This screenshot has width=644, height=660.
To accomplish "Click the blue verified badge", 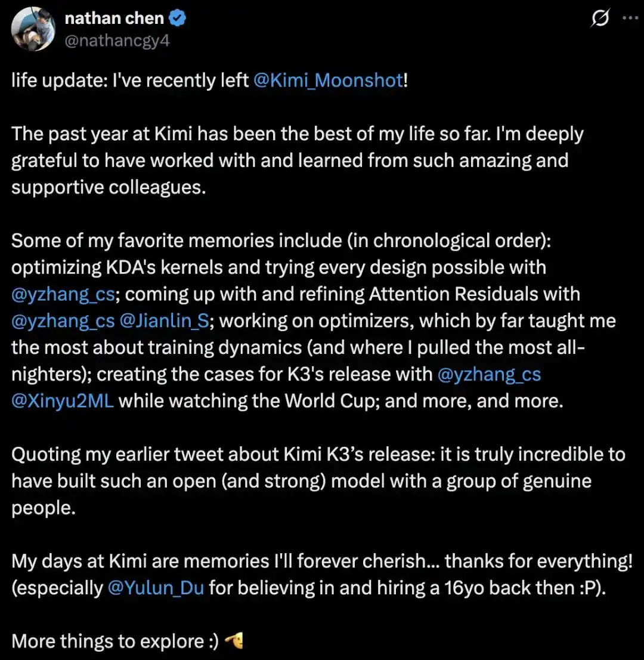I will (x=178, y=18).
